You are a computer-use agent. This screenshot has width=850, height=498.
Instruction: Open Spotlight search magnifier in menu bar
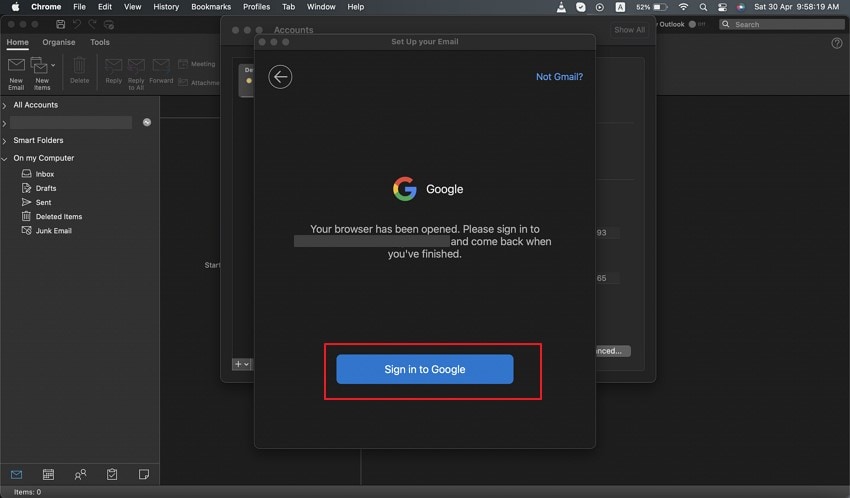tap(703, 7)
